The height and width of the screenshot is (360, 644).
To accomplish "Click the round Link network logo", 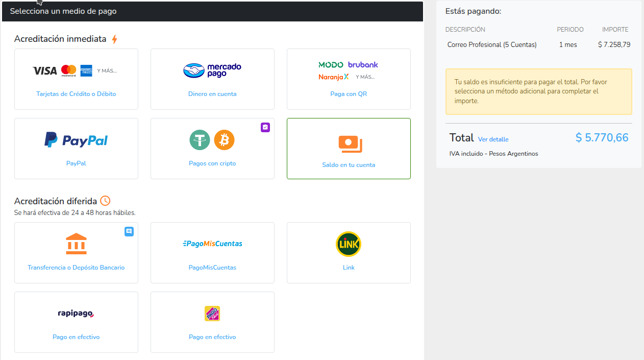I will pyautogui.click(x=349, y=244).
